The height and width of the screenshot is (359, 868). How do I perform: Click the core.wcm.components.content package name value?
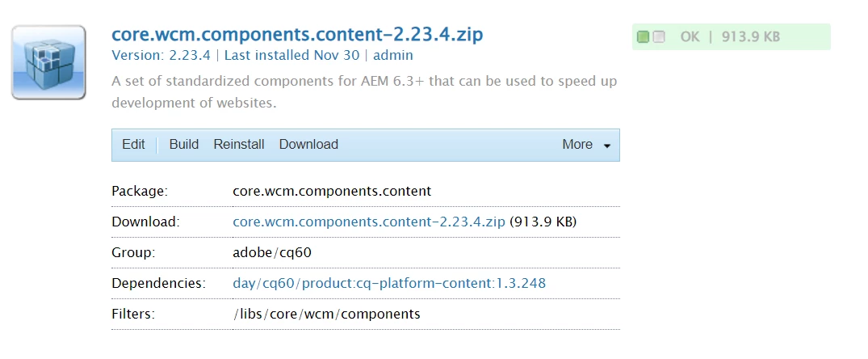coord(332,192)
